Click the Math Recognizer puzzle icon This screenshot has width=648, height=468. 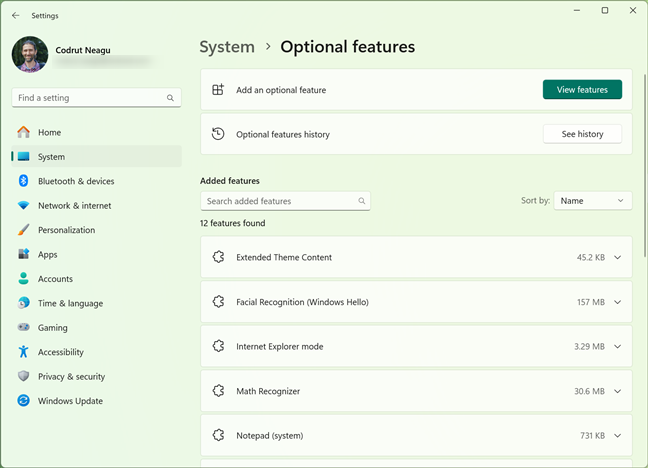(218, 391)
